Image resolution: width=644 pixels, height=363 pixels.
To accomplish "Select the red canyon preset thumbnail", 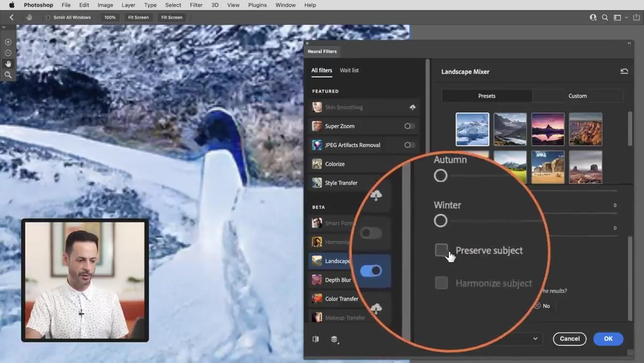I will (x=586, y=129).
